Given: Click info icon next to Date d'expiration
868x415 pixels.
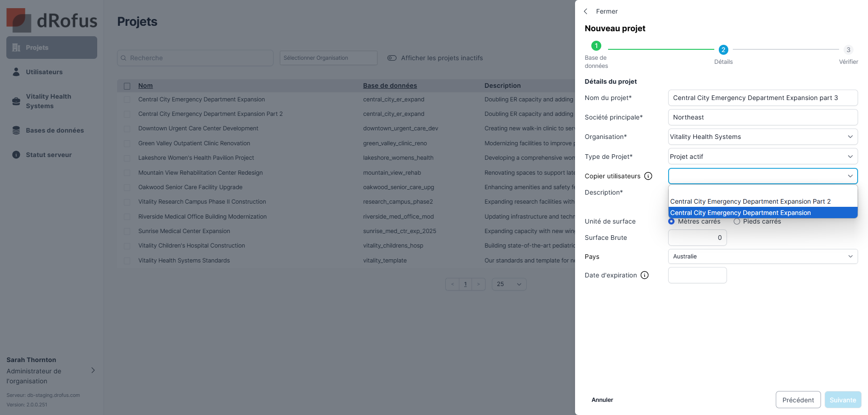Looking at the screenshot, I should [645, 275].
